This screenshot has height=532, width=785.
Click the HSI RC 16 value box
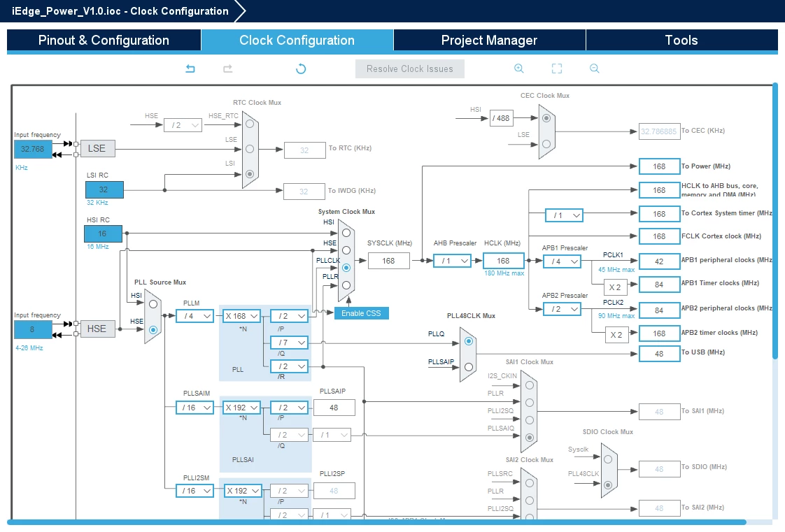pos(103,234)
